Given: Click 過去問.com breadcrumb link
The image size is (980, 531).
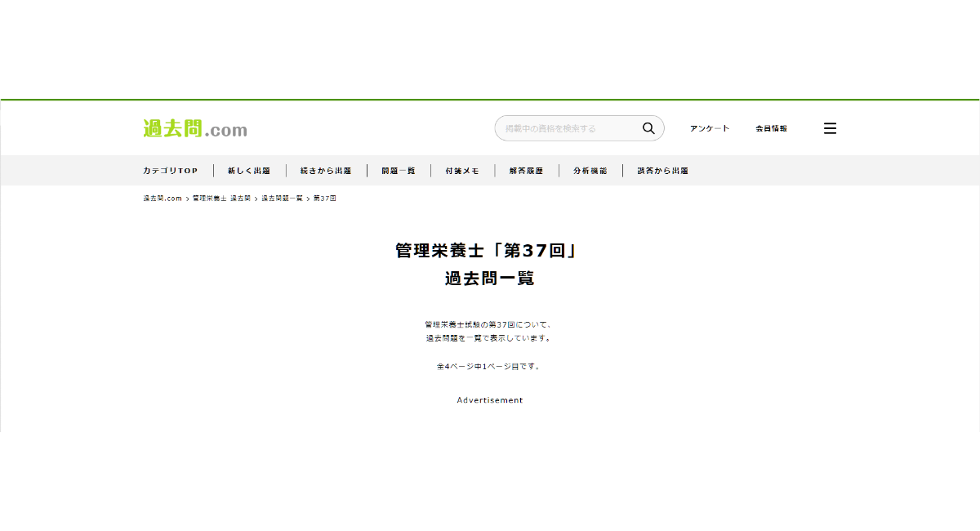Looking at the screenshot, I should pos(163,199).
